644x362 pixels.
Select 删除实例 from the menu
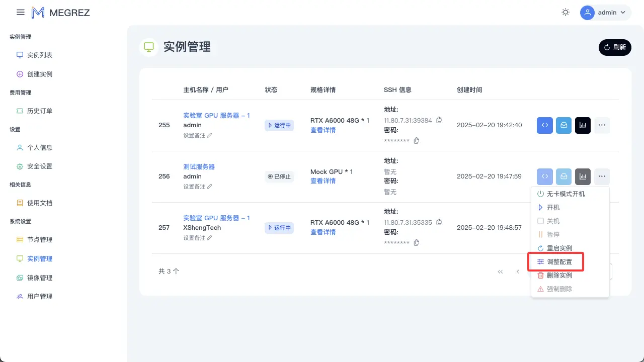coord(559,276)
